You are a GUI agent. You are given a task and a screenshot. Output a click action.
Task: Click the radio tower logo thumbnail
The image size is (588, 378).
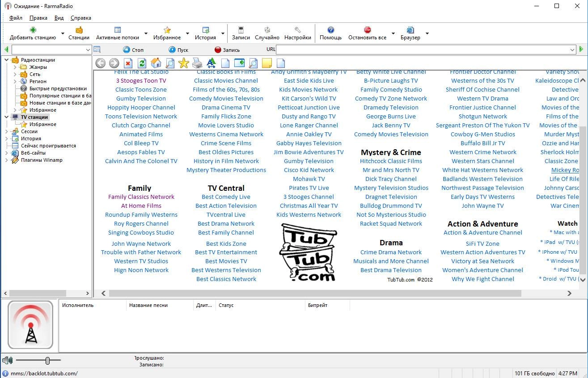point(30,325)
